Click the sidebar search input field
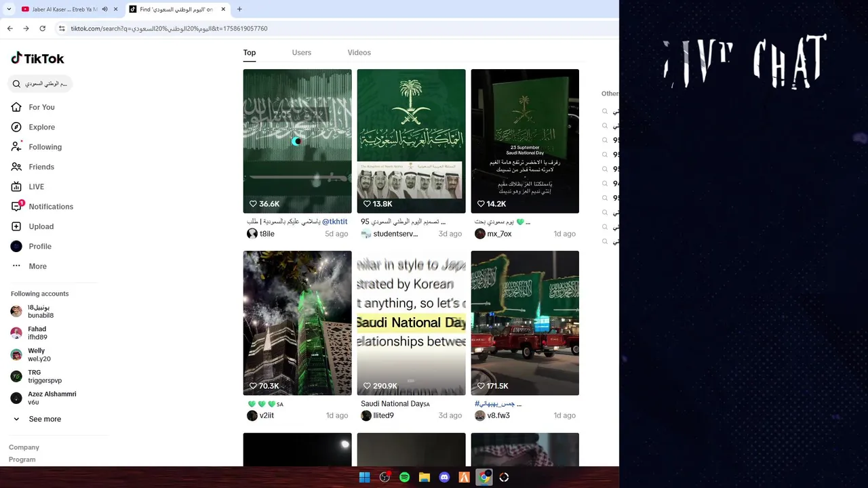The width and height of the screenshot is (868, 488). [x=40, y=83]
